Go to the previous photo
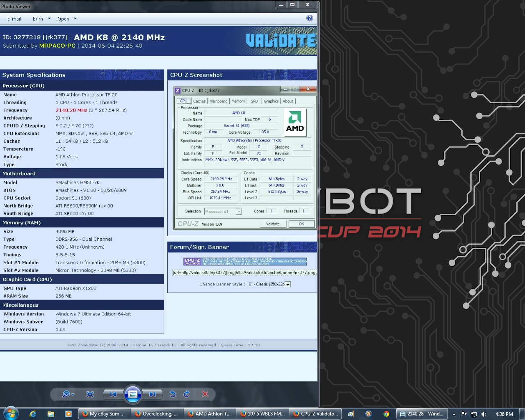The height and width of the screenshot is (420, 525). pos(113,394)
